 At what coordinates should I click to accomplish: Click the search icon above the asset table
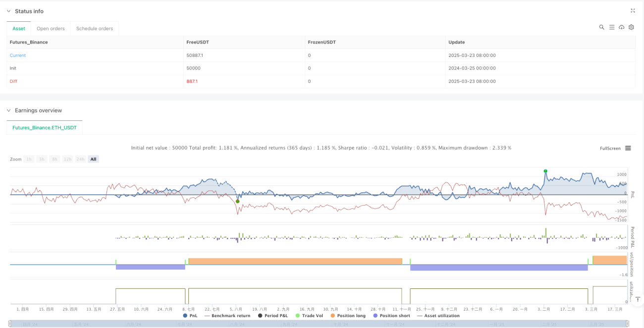(602, 27)
